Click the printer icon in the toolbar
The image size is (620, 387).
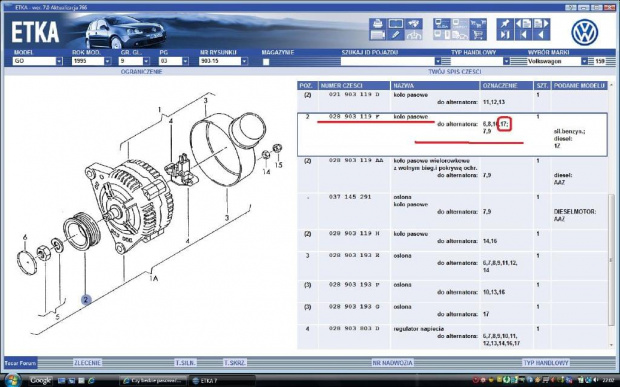(x=378, y=23)
